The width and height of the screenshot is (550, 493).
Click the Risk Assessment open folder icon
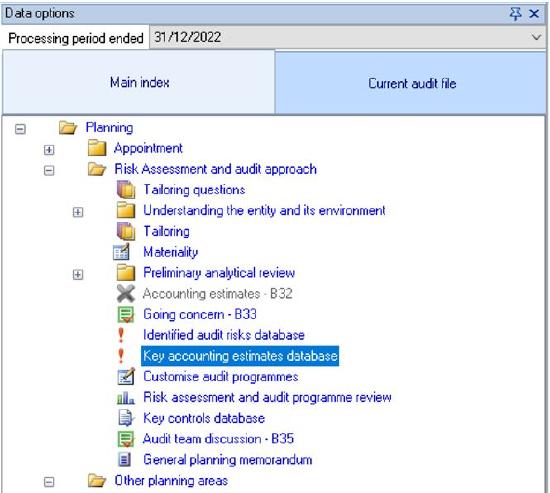[x=97, y=169]
